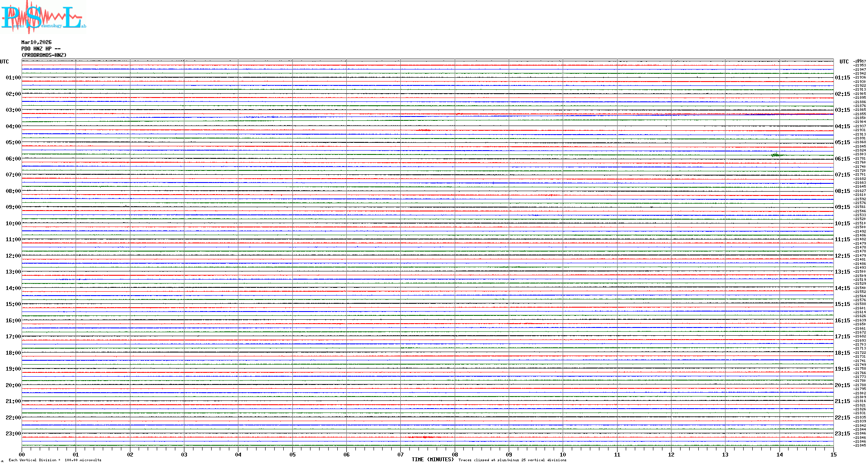Click the Mar10,2026 date label
Screen dimensions: 868x466
tap(36, 42)
